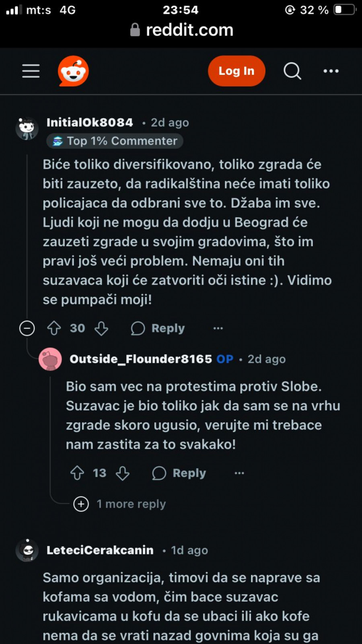
Task: View LeteciCerakcanin's avatar
Action: pos(27,550)
